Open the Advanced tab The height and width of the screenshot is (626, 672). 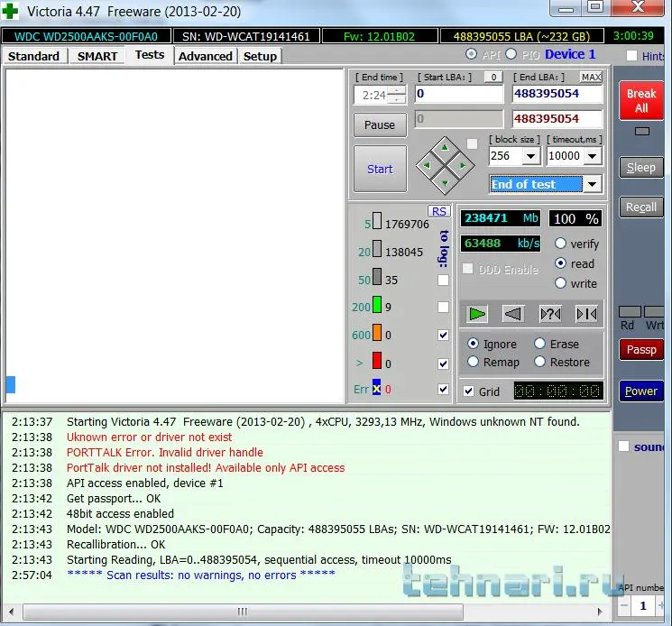coord(206,56)
